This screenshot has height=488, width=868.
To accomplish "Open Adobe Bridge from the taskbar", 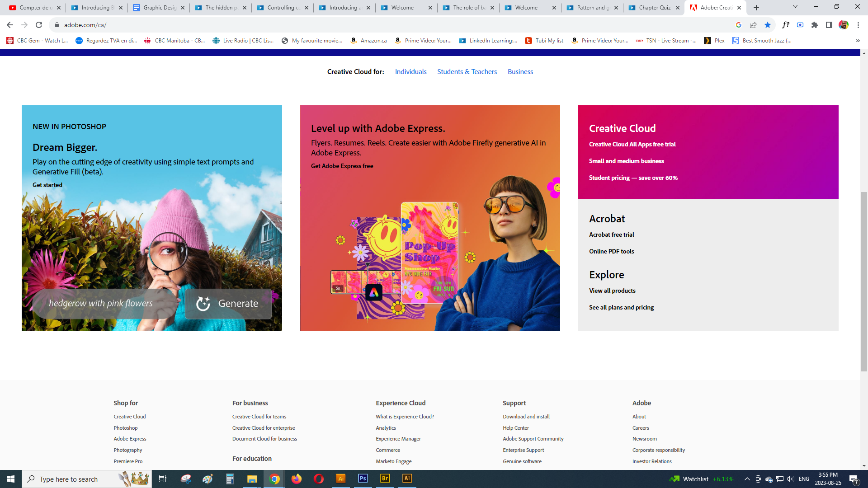I will click(x=385, y=479).
